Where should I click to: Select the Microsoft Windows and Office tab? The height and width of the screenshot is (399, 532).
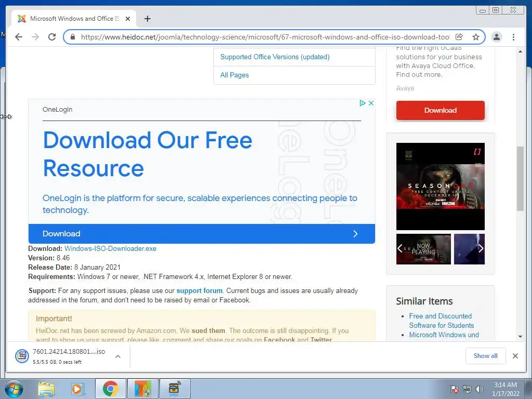pyautogui.click(x=74, y=19)
